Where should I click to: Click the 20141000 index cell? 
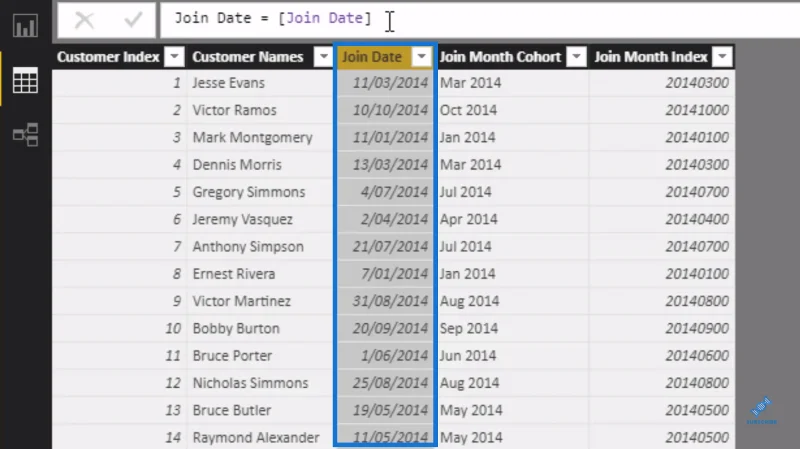[662, 110]
